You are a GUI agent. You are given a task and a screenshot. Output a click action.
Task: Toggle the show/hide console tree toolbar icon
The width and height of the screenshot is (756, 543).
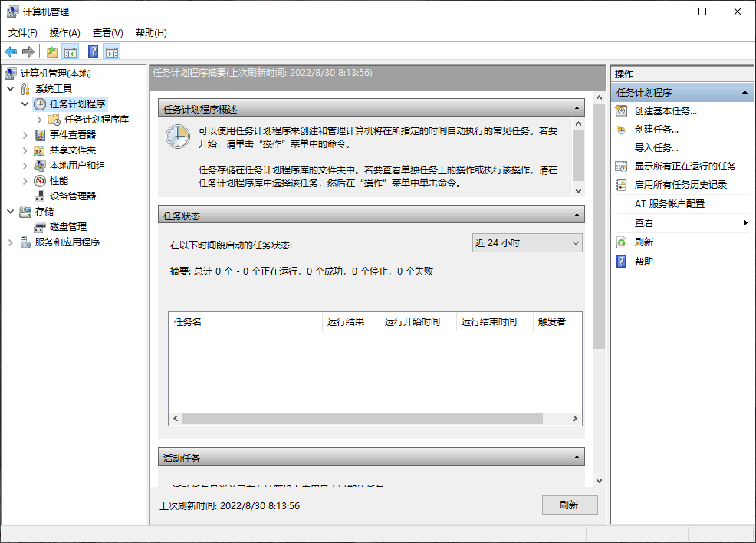[x=71, y=51]
